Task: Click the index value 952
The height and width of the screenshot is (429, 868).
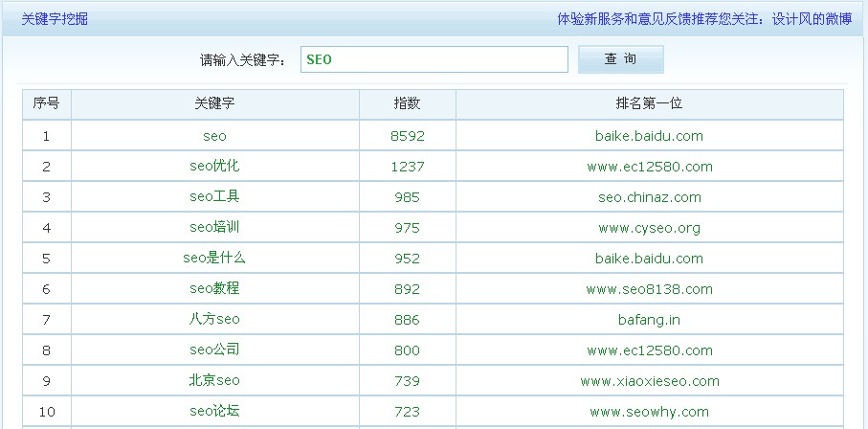Action: coord(408,259)
